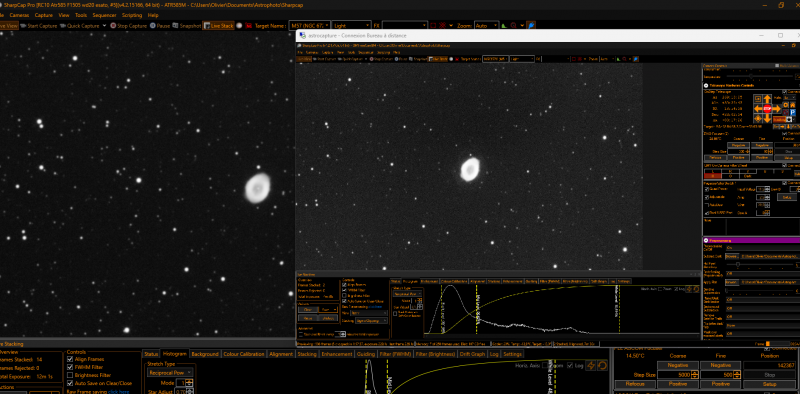Screen dimensions: 800x394
Task: Toggle the Align Frames checkbox
Action: 70,359
